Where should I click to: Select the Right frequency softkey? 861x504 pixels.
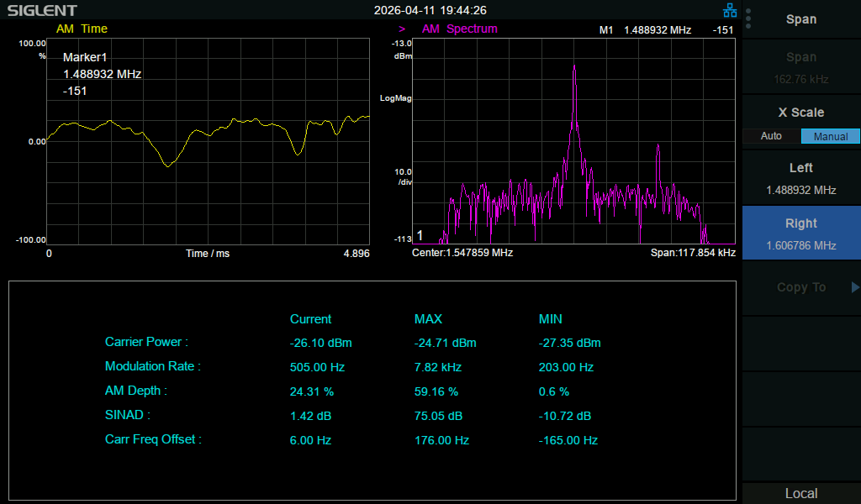(x=801, y=233)
